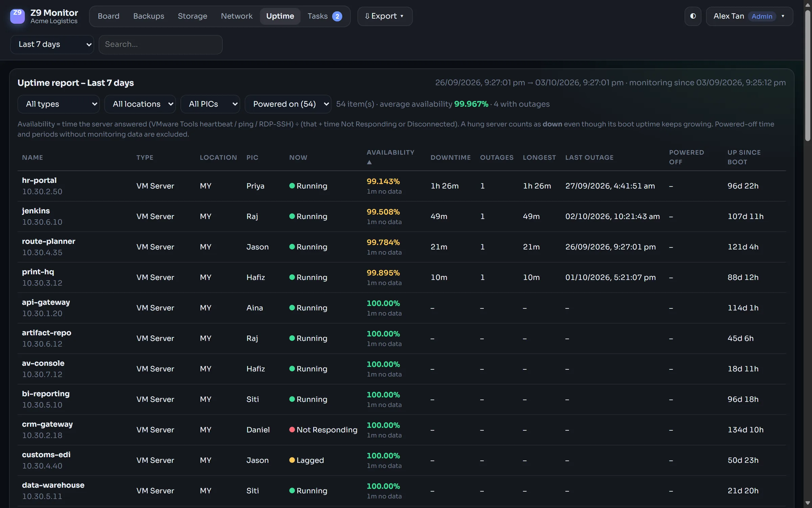This screenshot has width=812, height=508.
Task: Click the red Not Responding status dot for crm-gateway
Action: [x=292, y=429]
